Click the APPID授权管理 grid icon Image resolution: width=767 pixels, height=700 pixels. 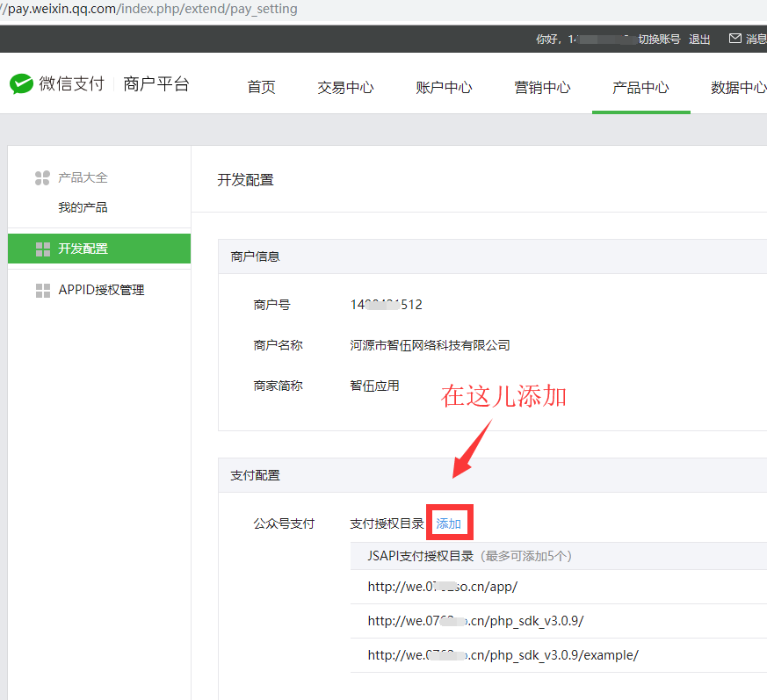tap(43, 290)
